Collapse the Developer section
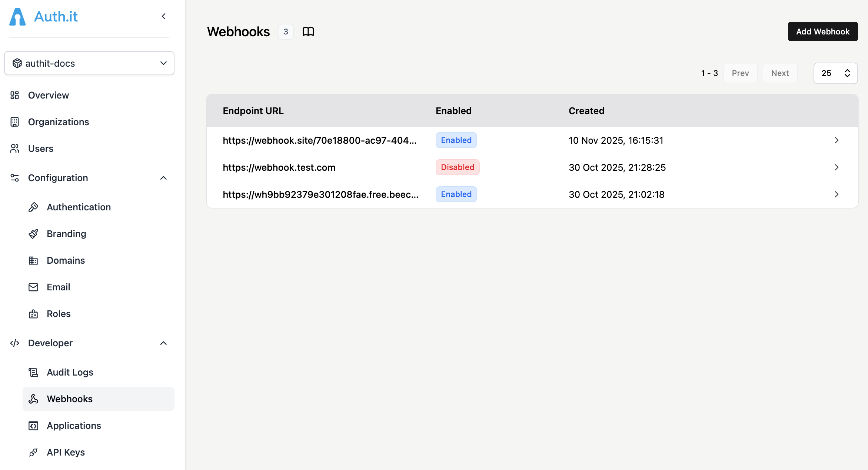The image size is (868, 470). [163, 343]
